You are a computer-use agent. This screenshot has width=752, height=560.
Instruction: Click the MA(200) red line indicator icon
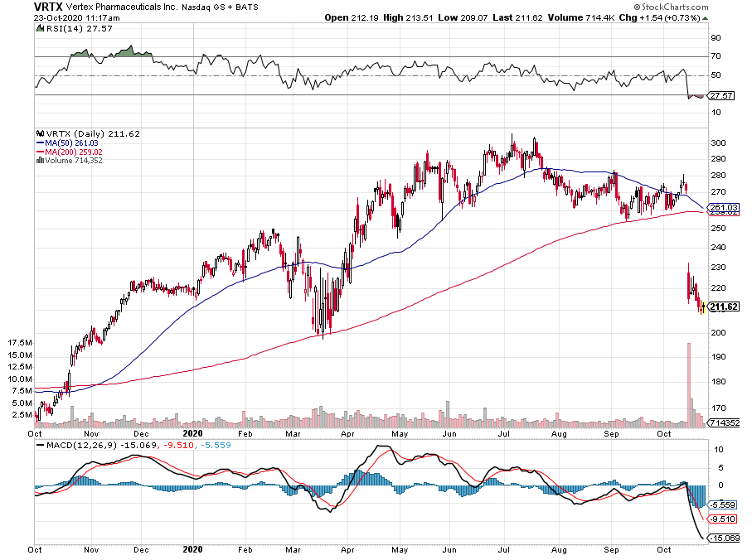coord(41,151)
